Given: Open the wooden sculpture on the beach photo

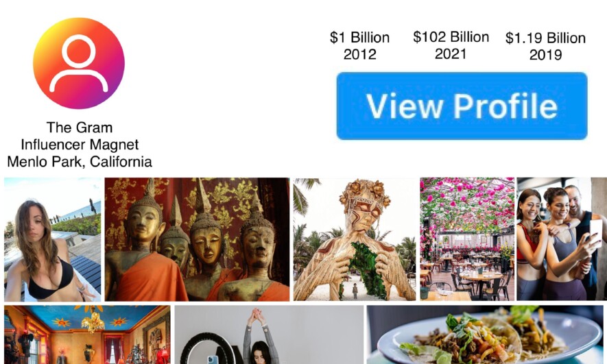Looking at the screenshot, I should pos(355,239).
